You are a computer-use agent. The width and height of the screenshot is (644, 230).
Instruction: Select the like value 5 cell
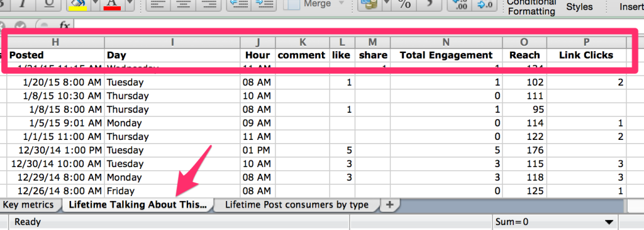pyautogui.click(x=343, y=150)
